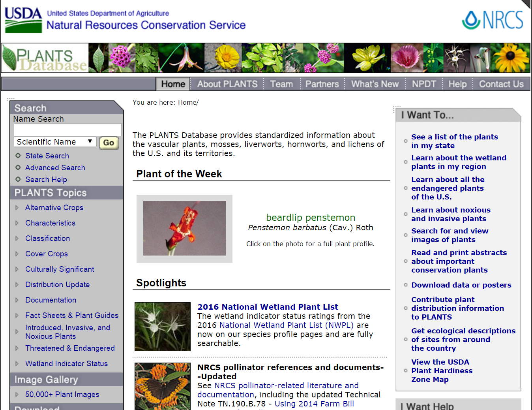
Task: Open Search for and view images of plants
Action: (x=450, y=235)
